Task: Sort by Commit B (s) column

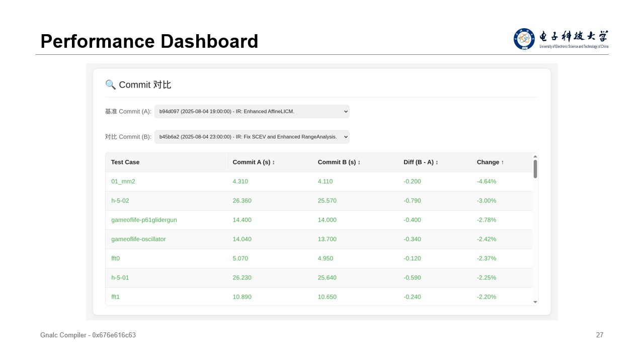Action: (339, 162)
